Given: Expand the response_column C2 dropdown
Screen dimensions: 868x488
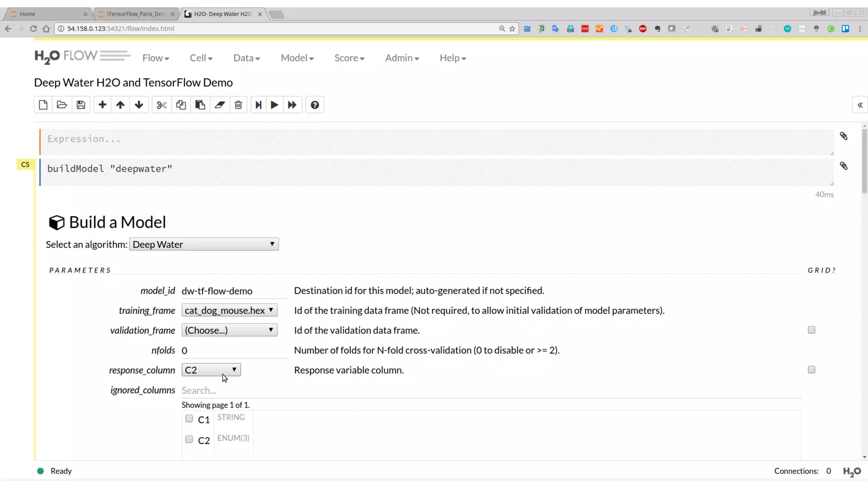Looking at the screenshot, I should [x=211, y=370].
